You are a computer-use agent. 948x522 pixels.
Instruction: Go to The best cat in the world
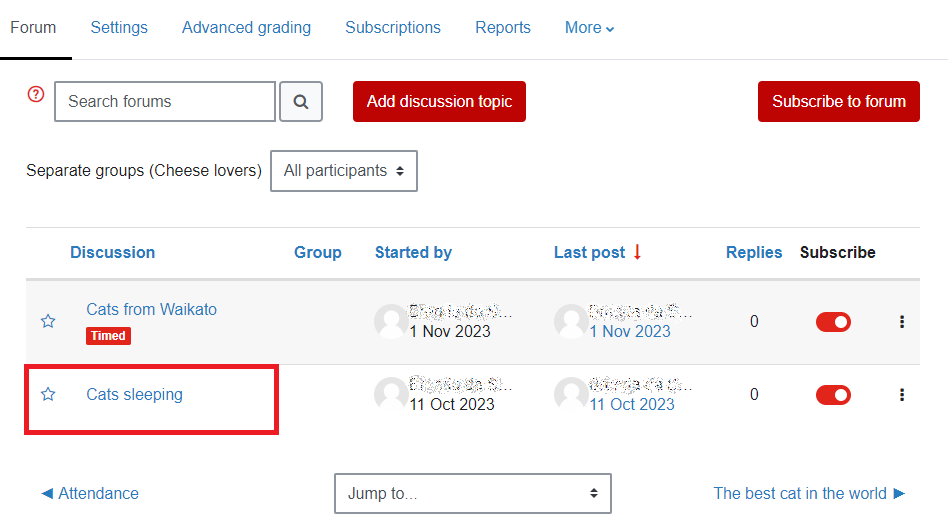pos(809,493)
